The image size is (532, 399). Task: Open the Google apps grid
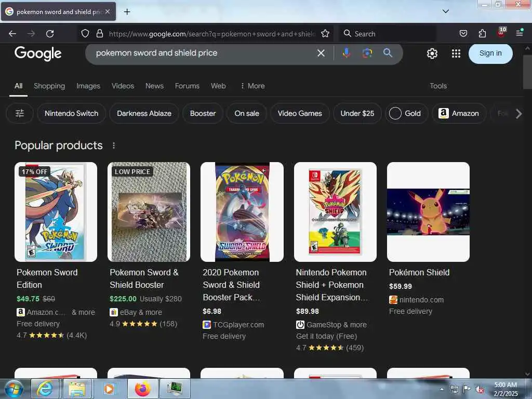pos(456,54)
